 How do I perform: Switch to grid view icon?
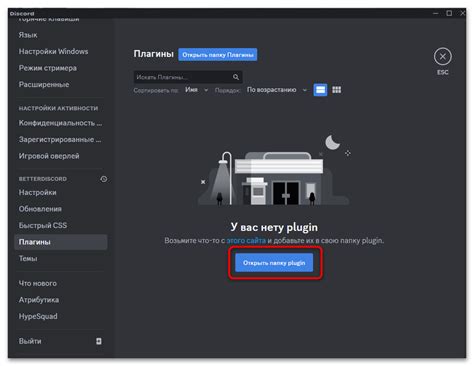click(x=337, y=90)
